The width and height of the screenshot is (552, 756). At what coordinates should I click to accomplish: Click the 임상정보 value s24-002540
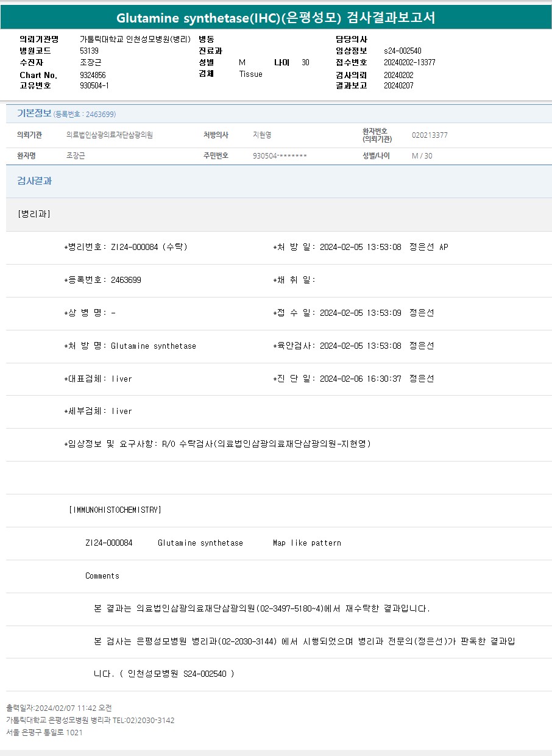tap(402, 51)
